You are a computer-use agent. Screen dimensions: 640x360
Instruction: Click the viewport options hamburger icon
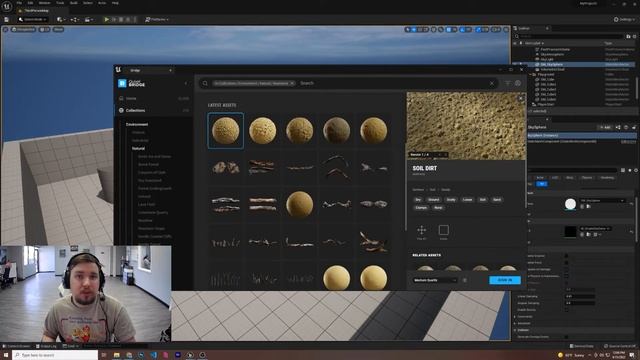coord(5,29)
